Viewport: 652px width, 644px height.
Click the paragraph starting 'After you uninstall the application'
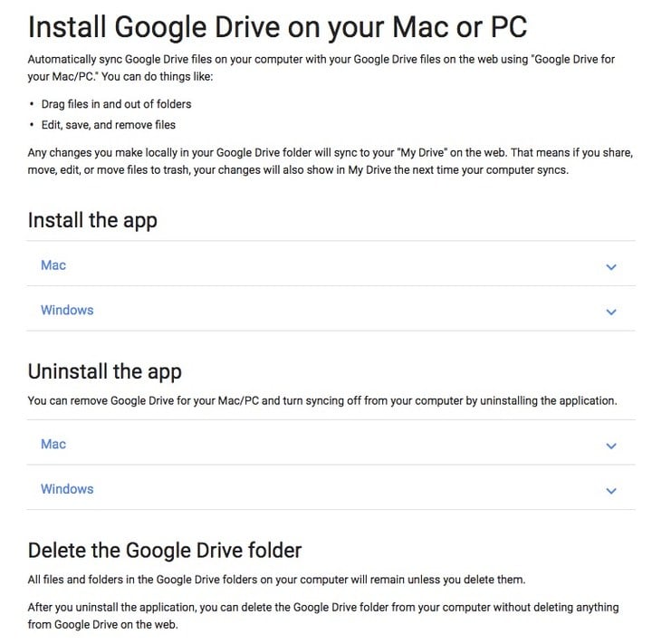click(323, 616)
